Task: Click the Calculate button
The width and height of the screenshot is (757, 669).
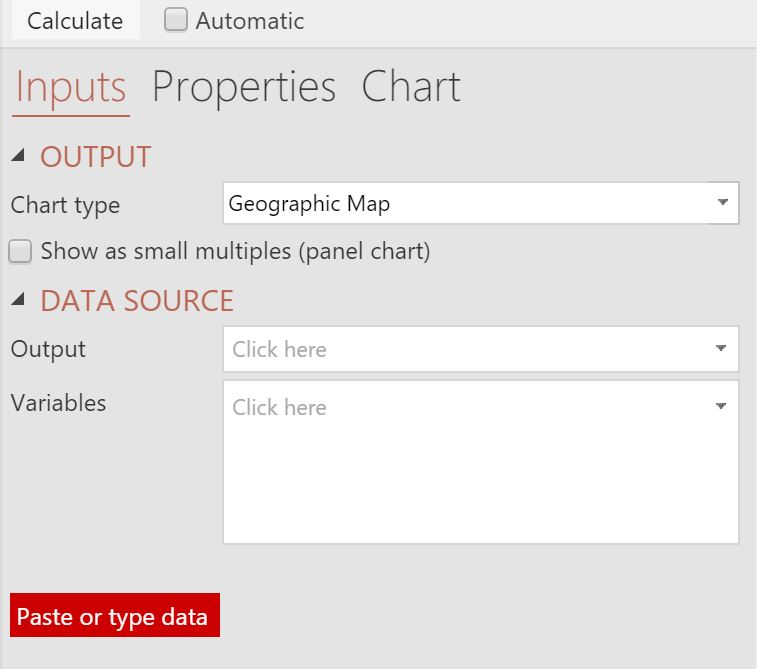Action: [75, 20]
